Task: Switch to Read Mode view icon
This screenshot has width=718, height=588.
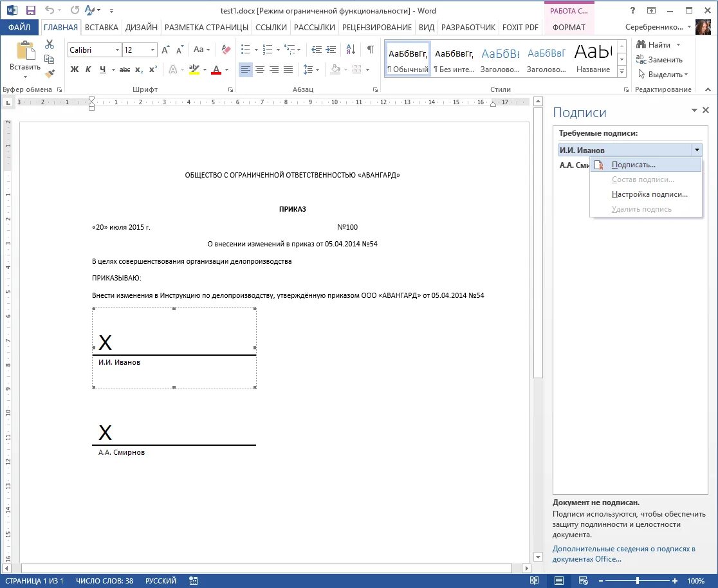Action: pyautogui.click(x=535, y=581)
